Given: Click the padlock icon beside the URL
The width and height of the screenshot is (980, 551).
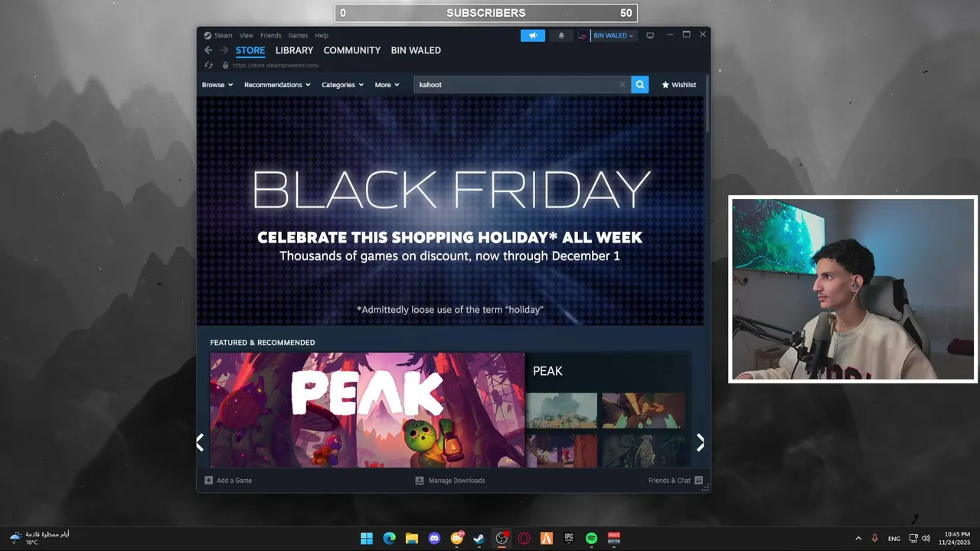Looking at the screenshot, I should click(x=225, y=65).
